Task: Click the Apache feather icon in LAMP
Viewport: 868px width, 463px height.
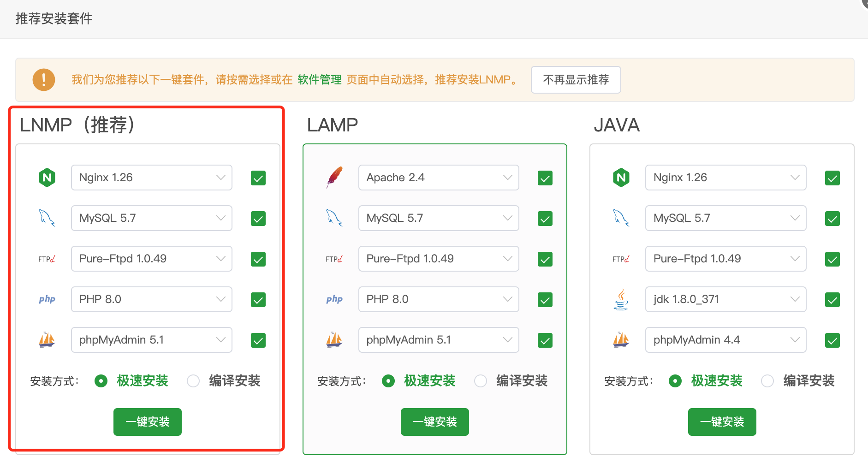Action: 334,178
